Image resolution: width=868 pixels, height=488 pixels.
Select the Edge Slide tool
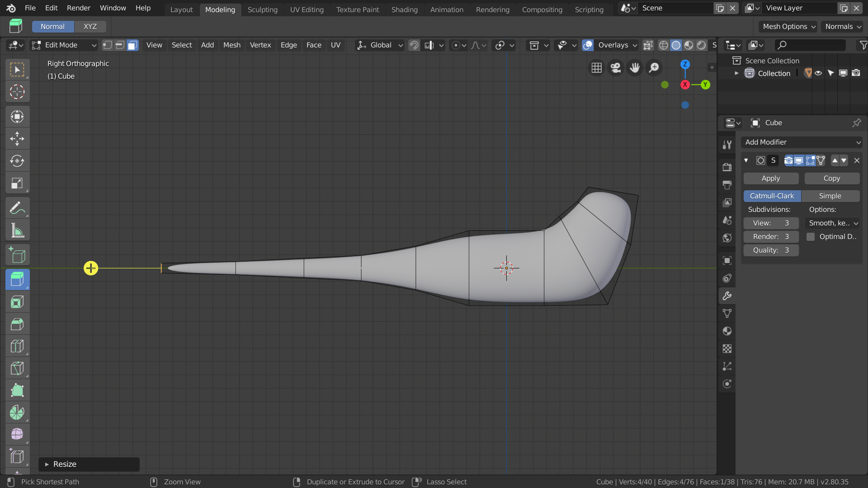tap(17, 457)
